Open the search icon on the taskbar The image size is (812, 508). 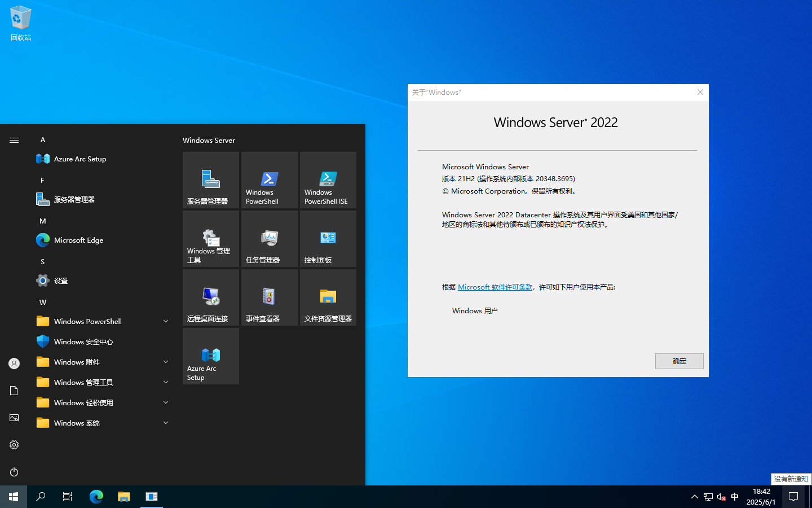pos(40,497)
